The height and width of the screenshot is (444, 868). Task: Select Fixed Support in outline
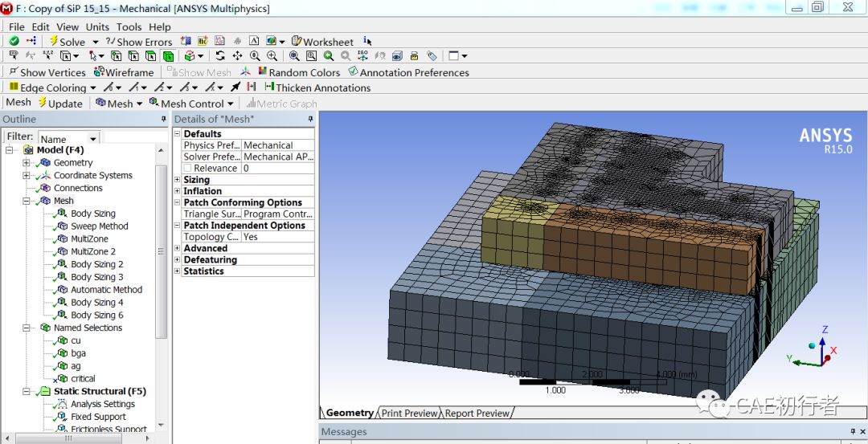(x=99, y=417)
